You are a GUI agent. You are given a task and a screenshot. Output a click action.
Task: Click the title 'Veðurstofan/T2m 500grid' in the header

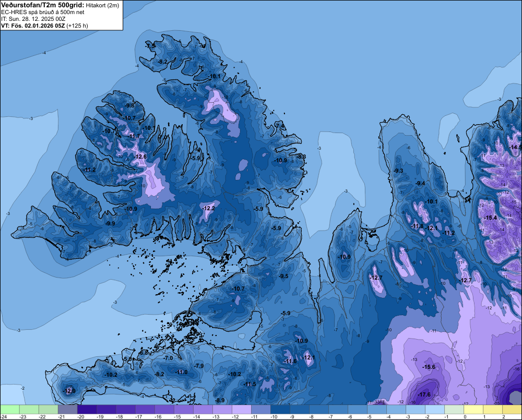pos(42,5)
